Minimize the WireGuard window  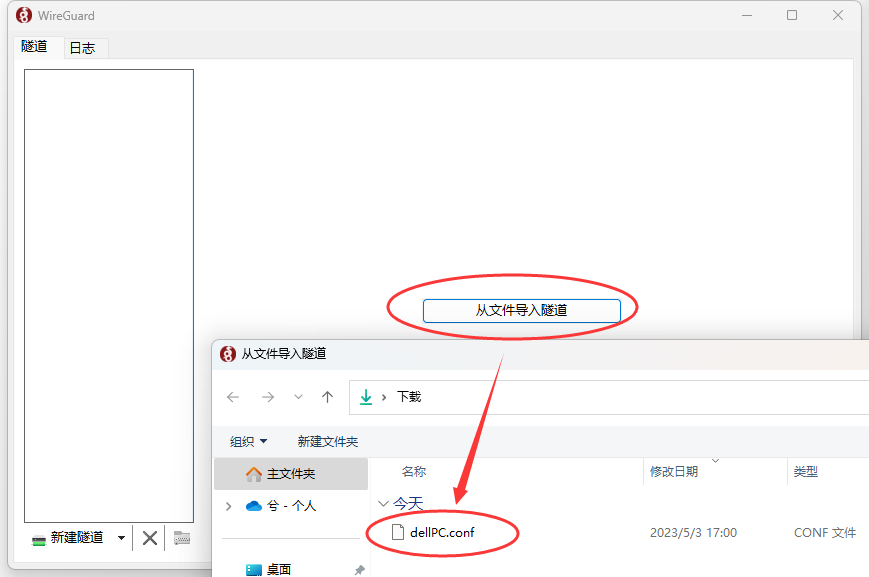pyautogui.click(x=747, y=15)
